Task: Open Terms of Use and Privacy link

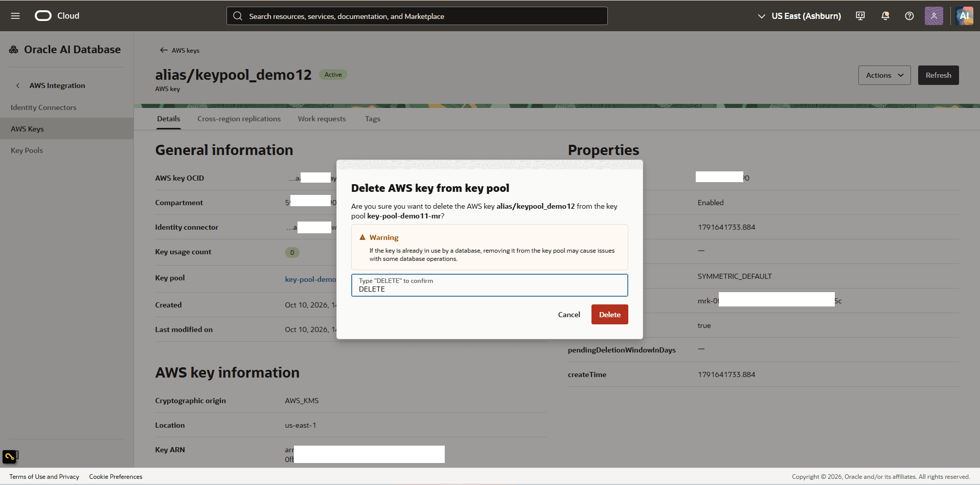Action: pyautogui.click(x=44, y=477)
